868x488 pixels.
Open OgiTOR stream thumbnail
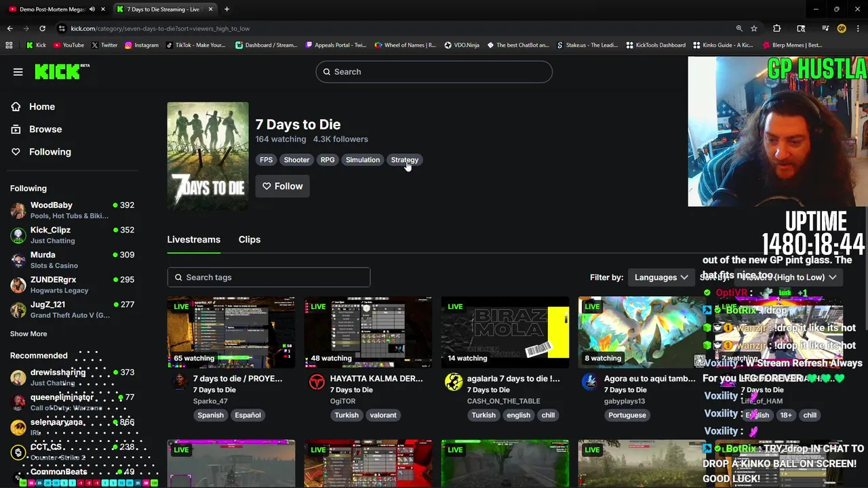(368, 332)
